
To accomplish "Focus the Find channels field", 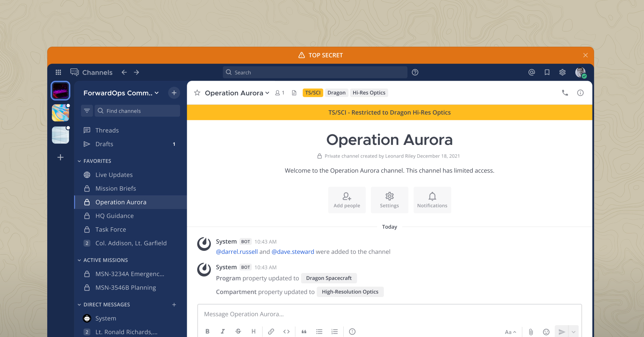I will coord(137,111).
